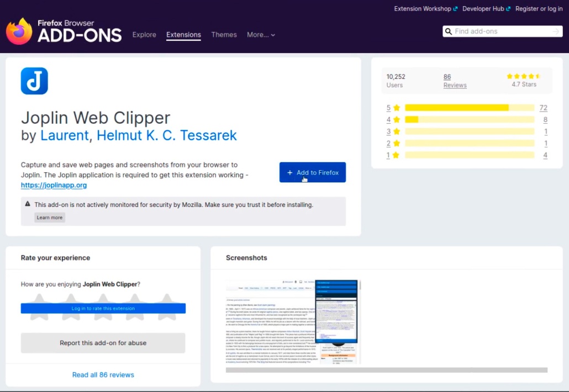569x392 pixels.
Task: Click the magnifying glass search icon
Action: point(449,31)
